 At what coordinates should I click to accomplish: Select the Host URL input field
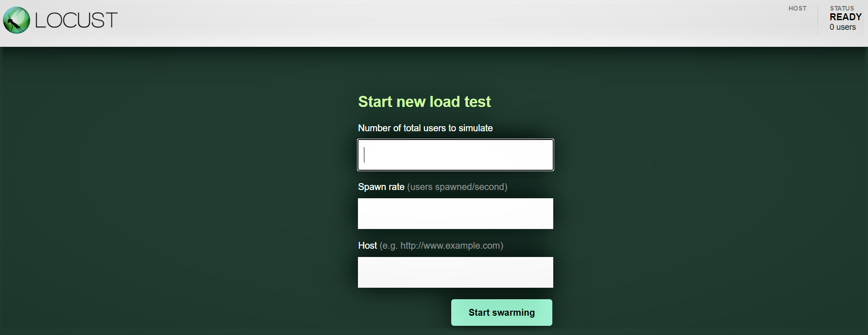[455, 272]
